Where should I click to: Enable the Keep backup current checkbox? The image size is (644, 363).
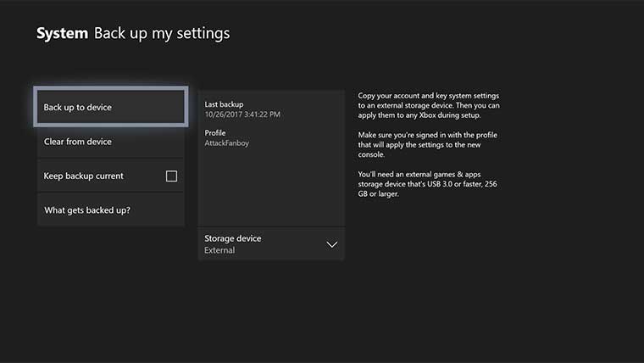pos(171,176)
